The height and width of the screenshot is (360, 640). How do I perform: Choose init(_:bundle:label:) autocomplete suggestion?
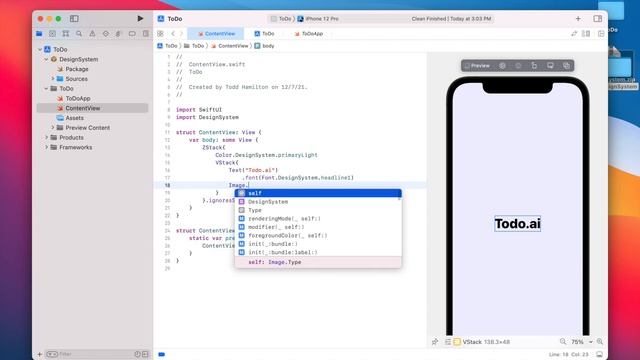[x=318, y=252]
